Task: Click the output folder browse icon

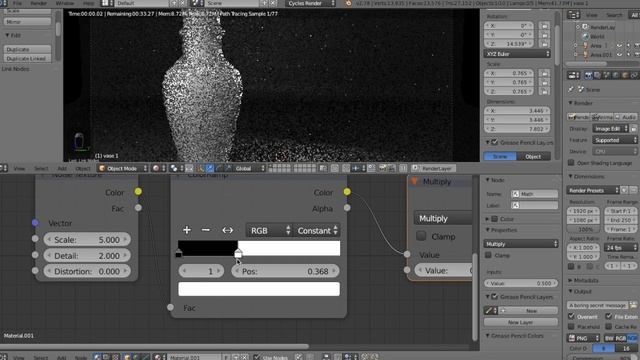Action: click(633, 305)
